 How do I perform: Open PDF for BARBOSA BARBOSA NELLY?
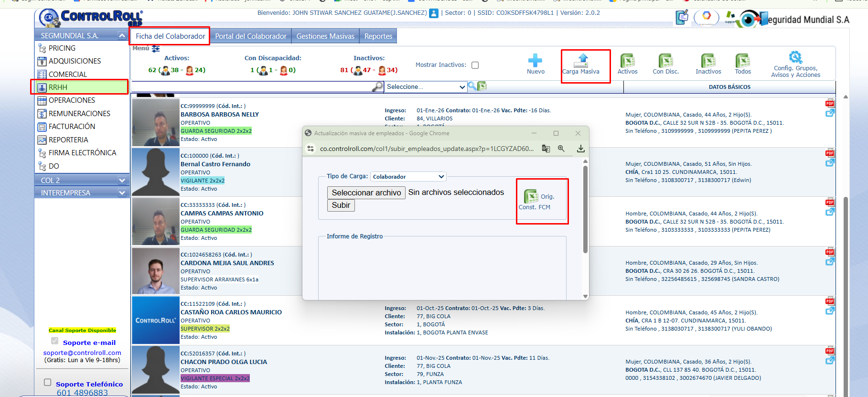830,103
